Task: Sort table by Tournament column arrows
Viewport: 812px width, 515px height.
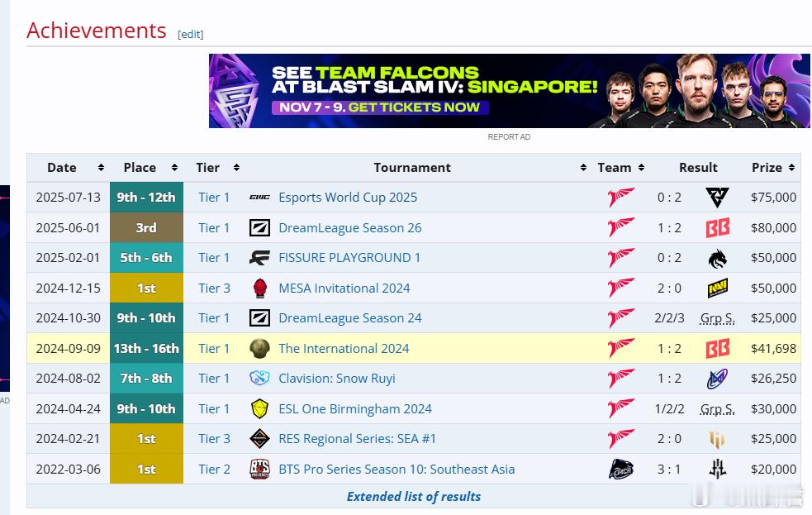Action: (584, 167)
